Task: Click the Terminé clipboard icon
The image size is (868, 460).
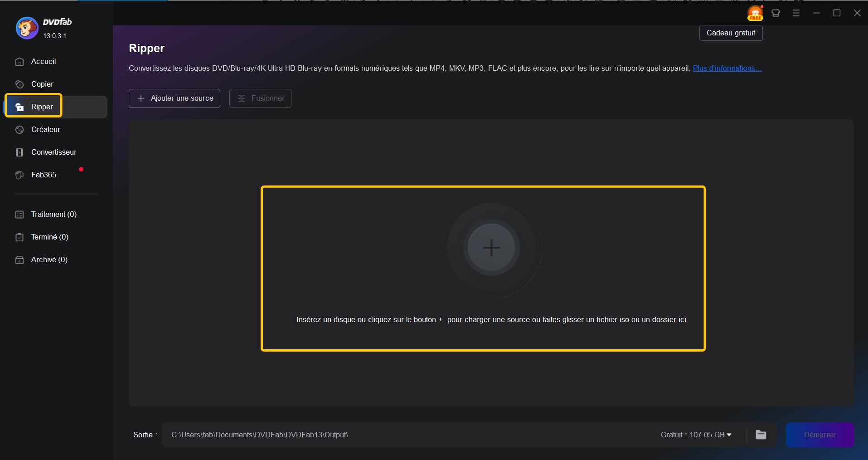Action: point(19,237)
